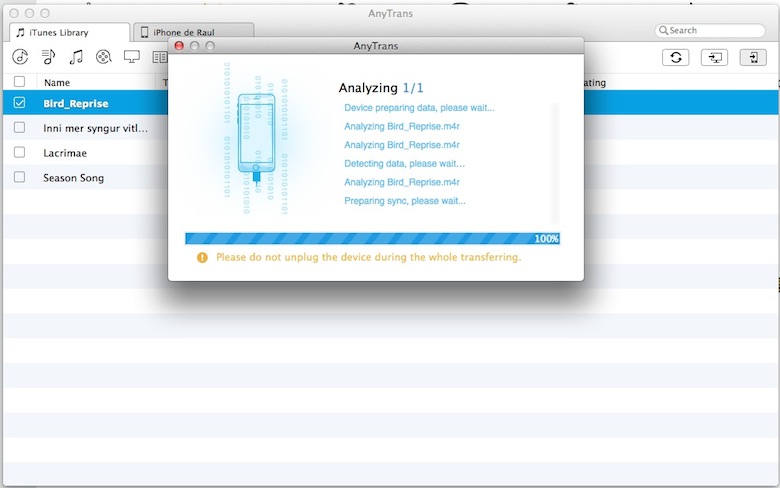The image size is (780, 488).
Task: Click the refresh button in toolbar
Action: point(676,57)
